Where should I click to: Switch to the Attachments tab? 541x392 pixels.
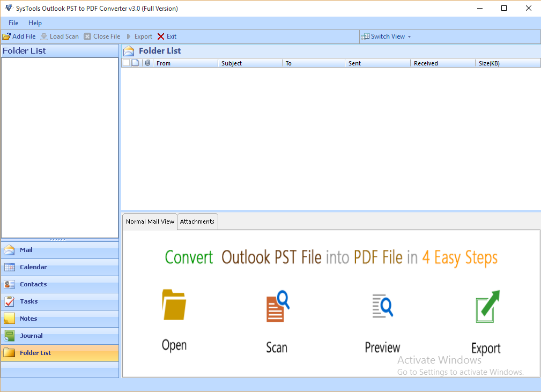click(197, 221)
